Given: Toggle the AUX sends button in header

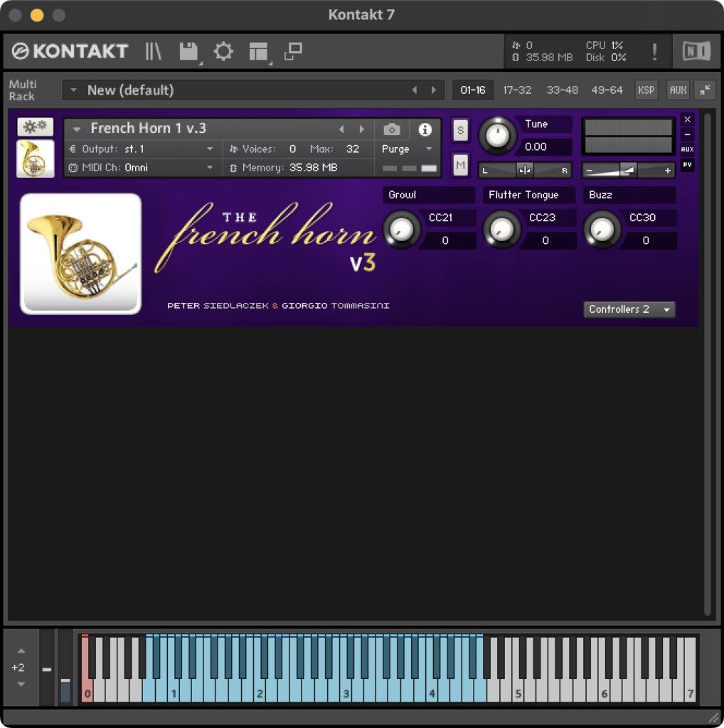Looking at the screenshot, I should (678, 90).
